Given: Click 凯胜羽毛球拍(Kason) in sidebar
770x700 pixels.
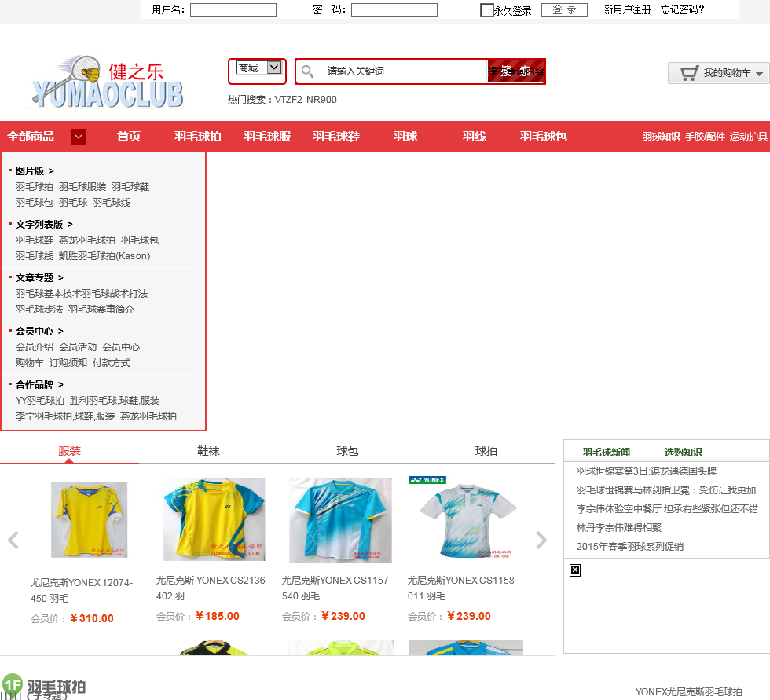Looking at the screenshot, I should [104, 256].
